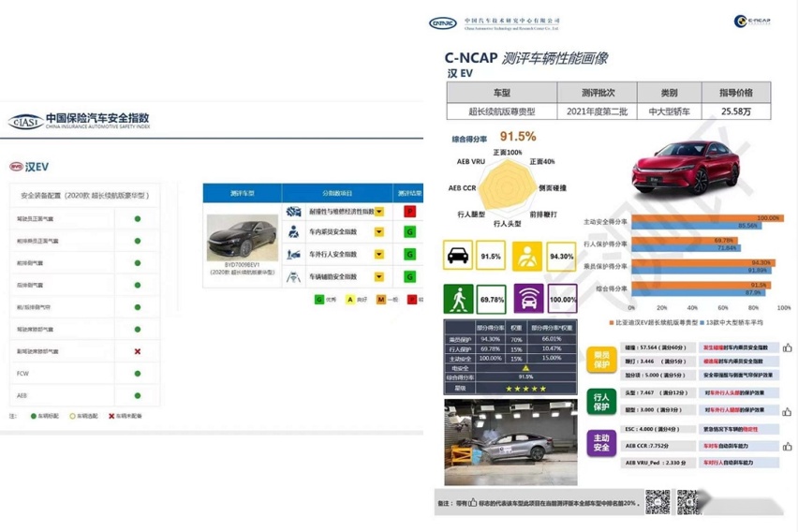Click the yellow warning triangle in 电安全 row
The height and width of the screenshot is (532, 798).
pos(525,367)
